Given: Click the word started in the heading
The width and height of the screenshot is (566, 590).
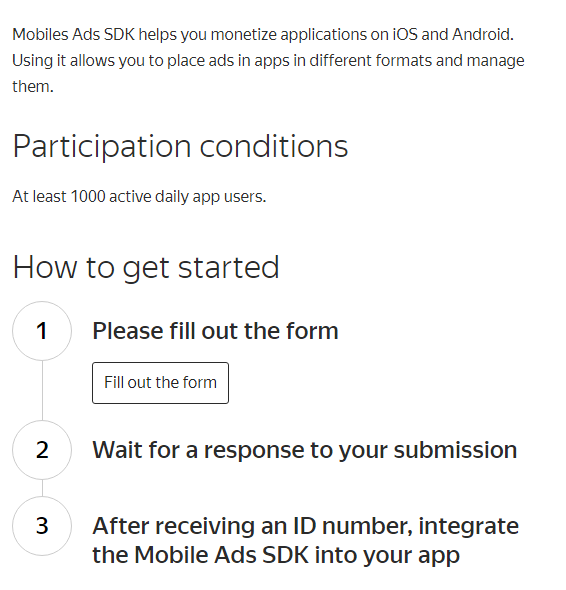Looking at the screenshot, I should tap(228, 267).
